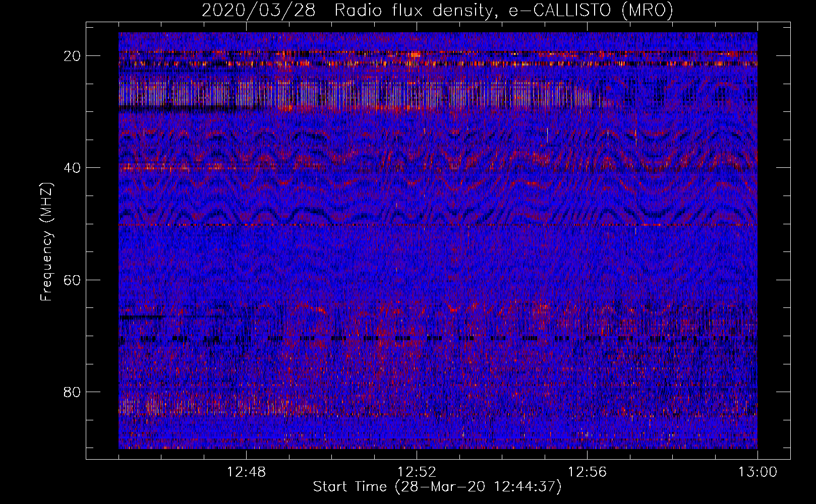
Task: Click the 12:48 time tick label
Action: click(x=246, y=472)
